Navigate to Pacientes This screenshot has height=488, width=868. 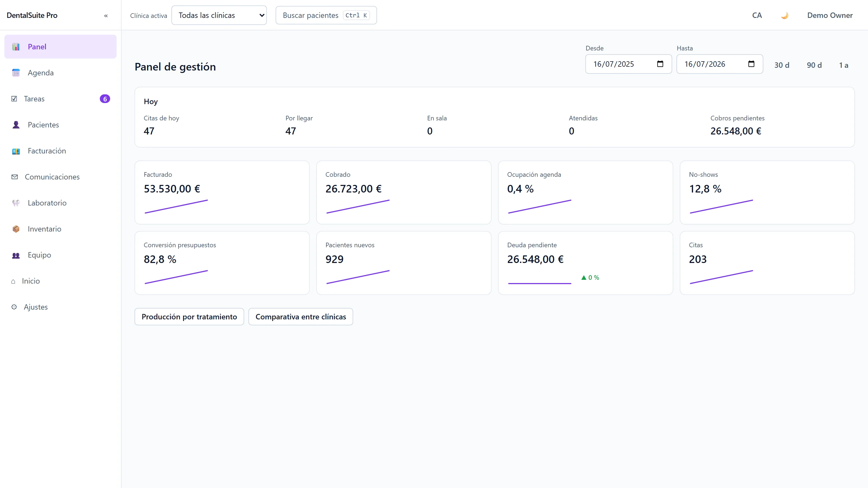pos(60,125)
